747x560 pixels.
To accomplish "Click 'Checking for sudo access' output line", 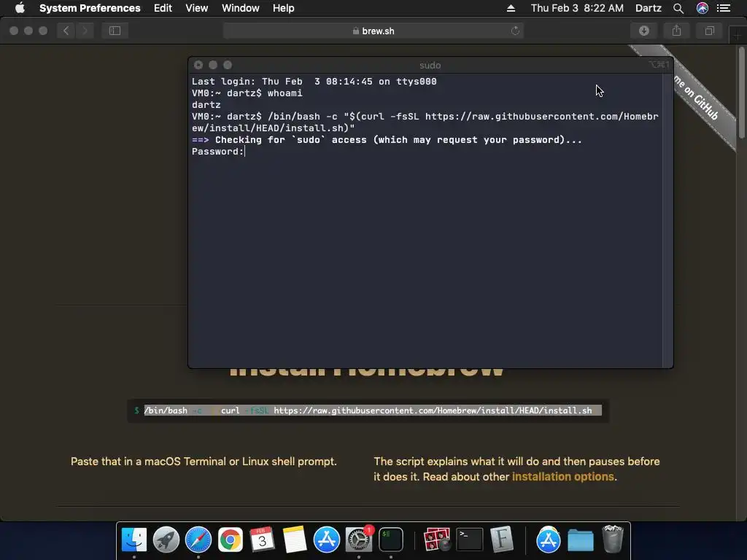I will (x=387, y=140).
